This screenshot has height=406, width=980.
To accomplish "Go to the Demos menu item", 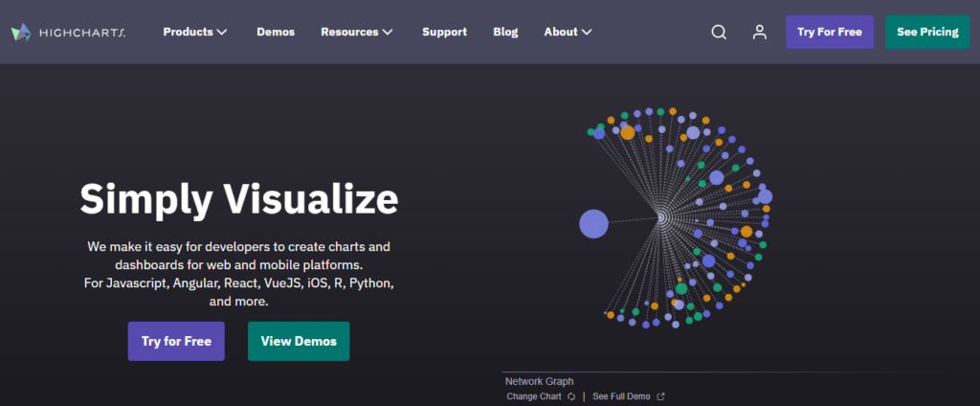I will pos(276,32).
